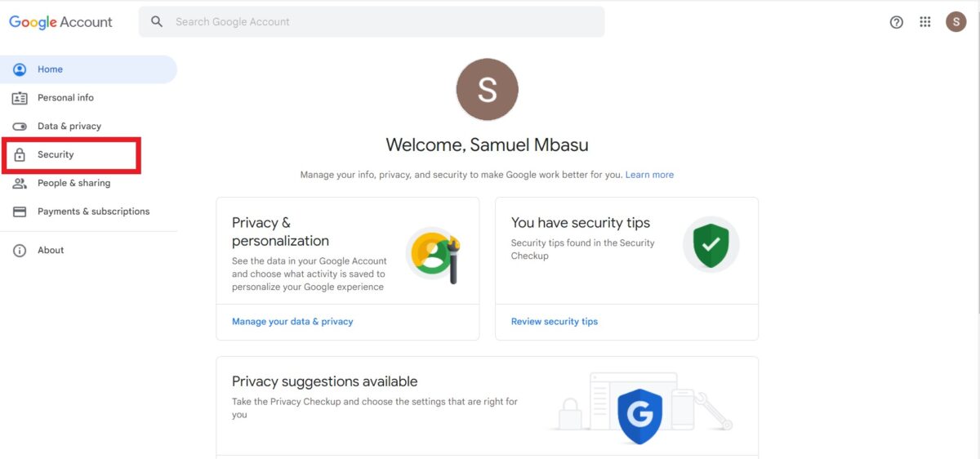Click the large profile picture circle

click(x=488, y=90)
